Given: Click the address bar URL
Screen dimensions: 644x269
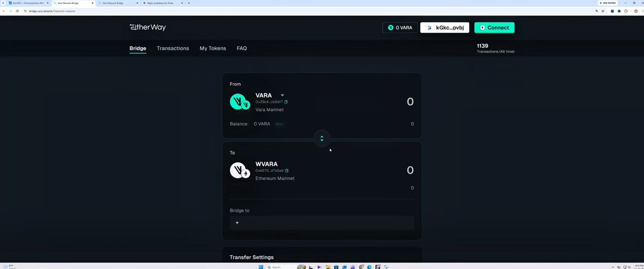Looking at the screenshot, I should coord(53,11).
